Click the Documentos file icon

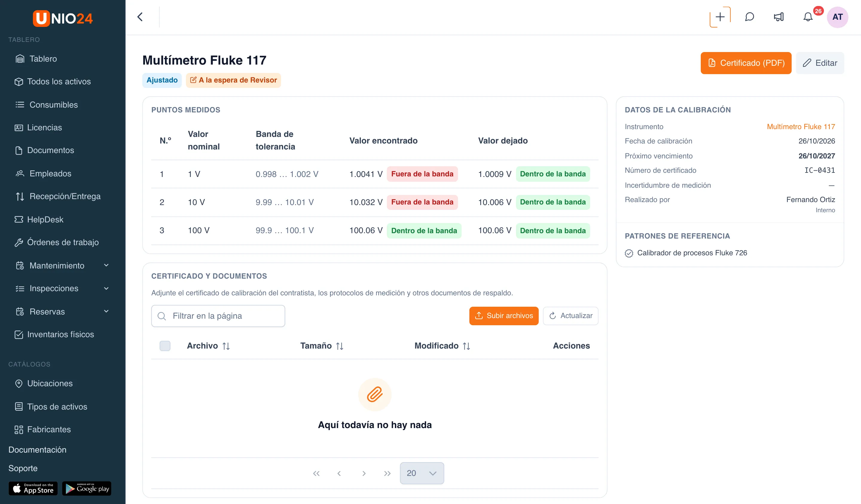[x=19, y=150]
